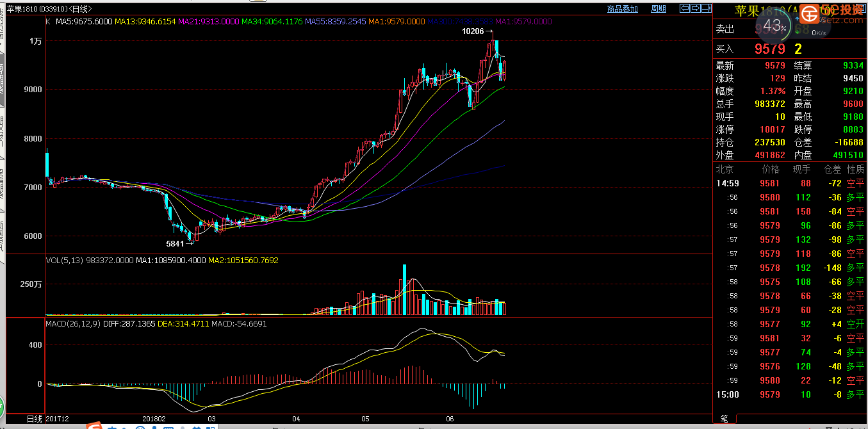This screenshot has height=429, width=868.
Task: Click the 5841 low price marker
Action: point(175,243)
